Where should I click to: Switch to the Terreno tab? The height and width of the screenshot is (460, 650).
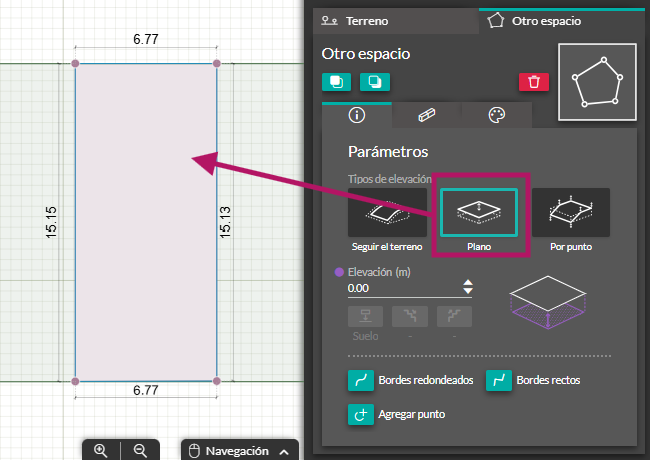395,21
